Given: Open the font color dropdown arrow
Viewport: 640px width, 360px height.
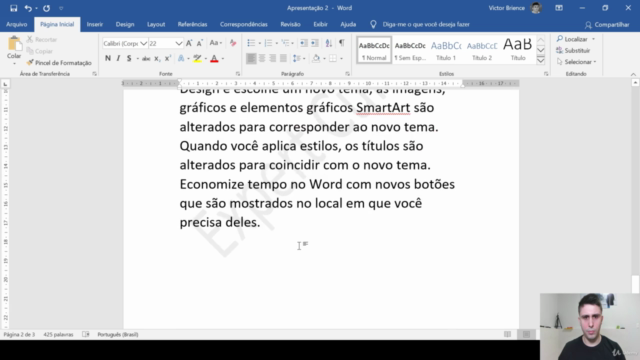Looking at the screenshot, I should pos(223,59).
